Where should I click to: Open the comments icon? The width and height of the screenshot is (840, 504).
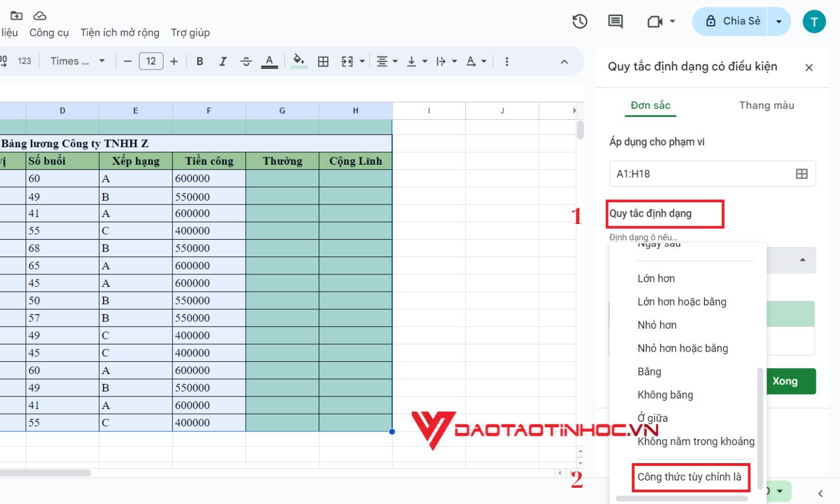point(615,22)
